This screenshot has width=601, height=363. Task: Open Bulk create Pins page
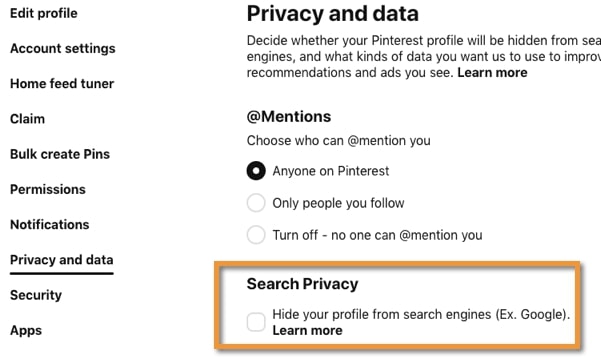pos(60,154)
